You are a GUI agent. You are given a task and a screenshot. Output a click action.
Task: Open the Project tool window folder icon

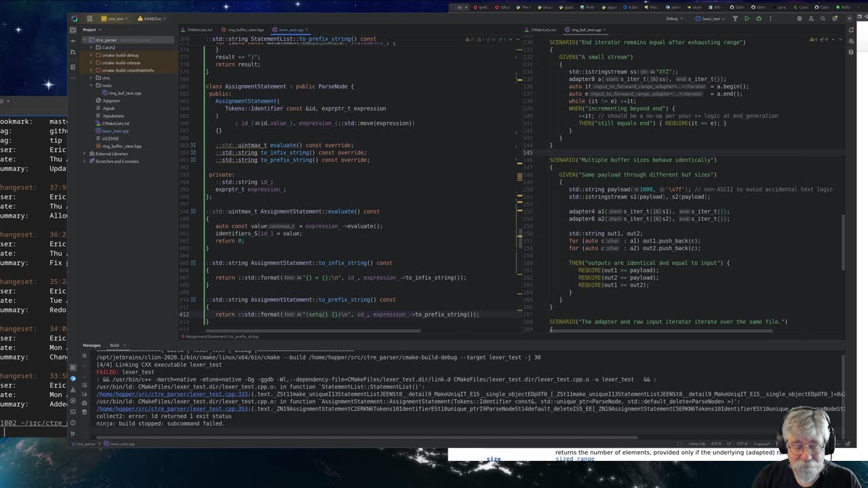point(73,30)
